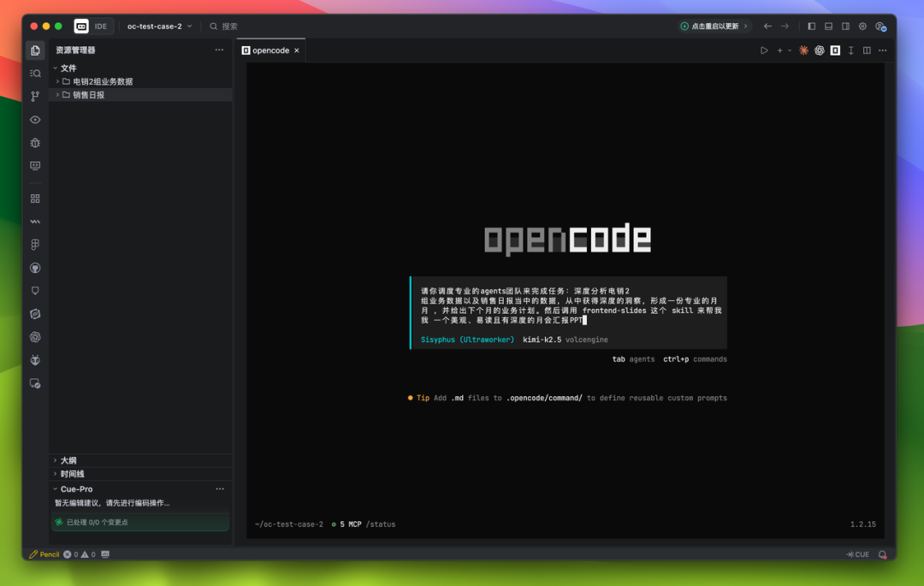924x586 pixels.
Task: Toggle the bottom panel layout button
Action: [x=828, y=27]
